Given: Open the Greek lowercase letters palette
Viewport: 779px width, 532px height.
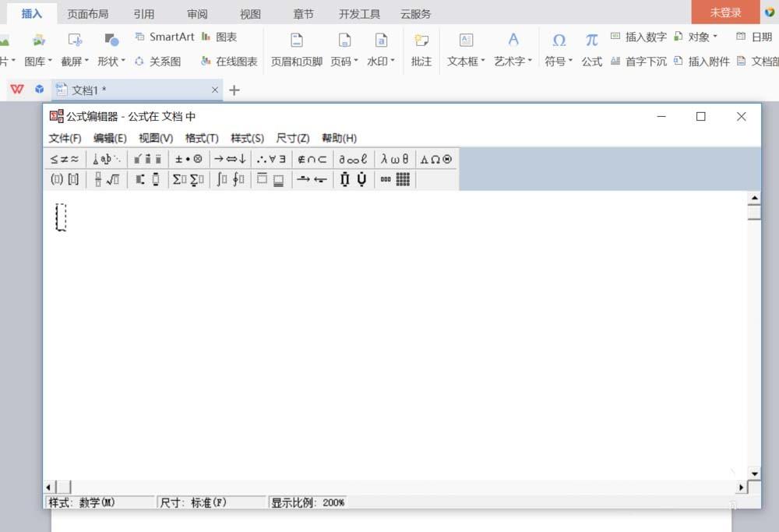Looking at the screenshot, I should [394, 159].
